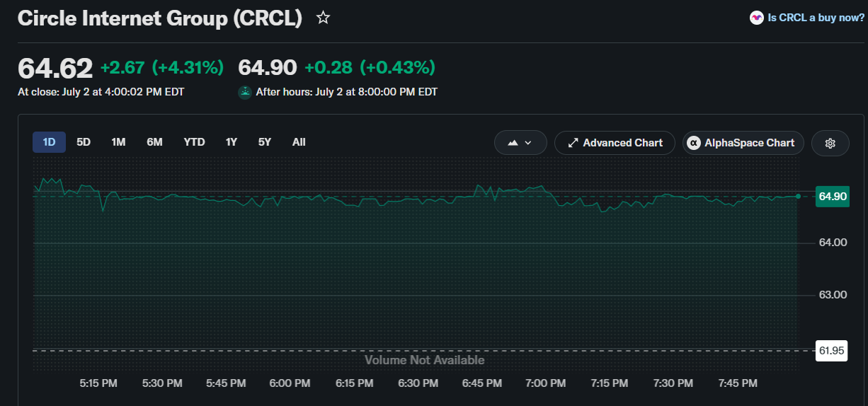This screenshot has height=406, width=868.
Task: Click the +2.67 (+4.31%) change value
Action: 162,68
